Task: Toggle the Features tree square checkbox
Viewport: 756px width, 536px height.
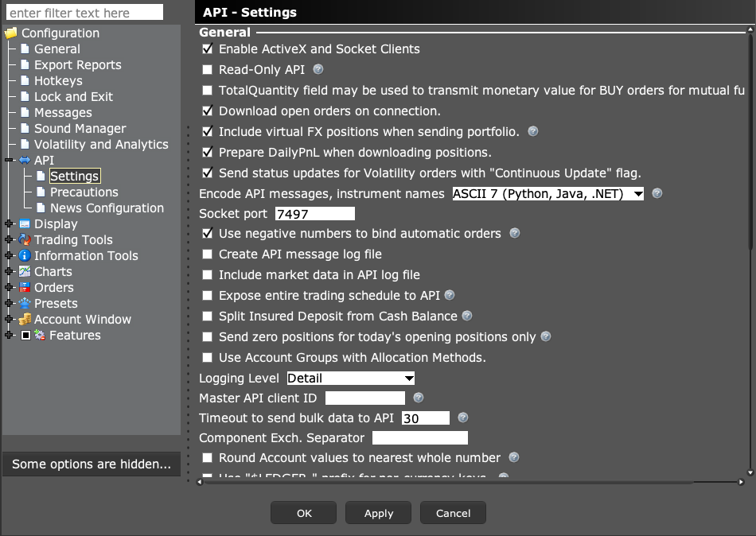Action: click(26, 335)
